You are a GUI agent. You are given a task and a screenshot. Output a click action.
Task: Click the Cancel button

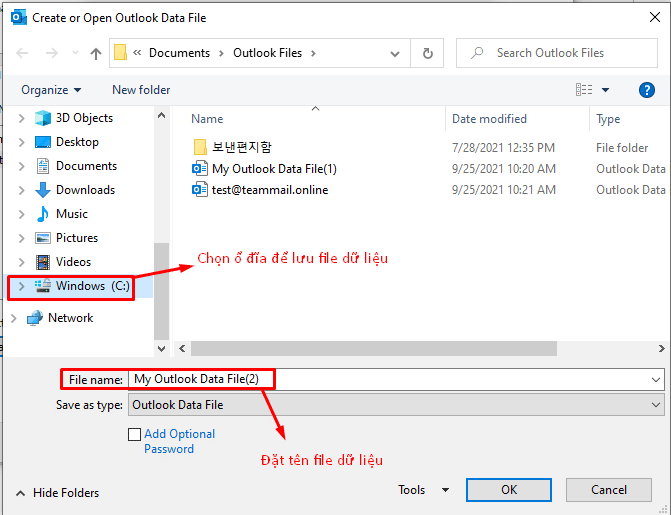[x=608, y=490]
